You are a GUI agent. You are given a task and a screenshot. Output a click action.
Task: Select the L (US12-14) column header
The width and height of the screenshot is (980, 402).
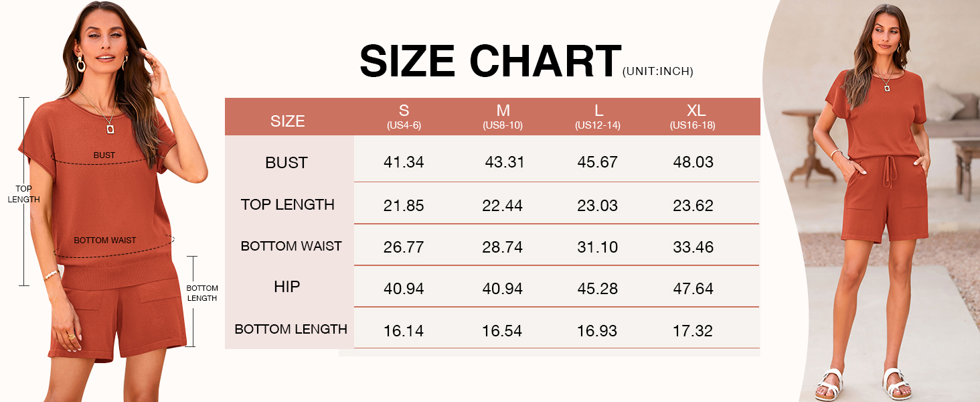click(598, 117)
